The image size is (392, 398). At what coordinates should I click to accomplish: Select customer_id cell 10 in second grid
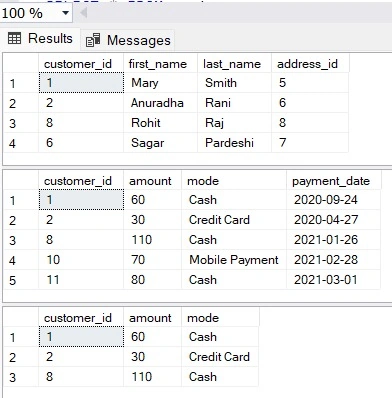(81, 260)
